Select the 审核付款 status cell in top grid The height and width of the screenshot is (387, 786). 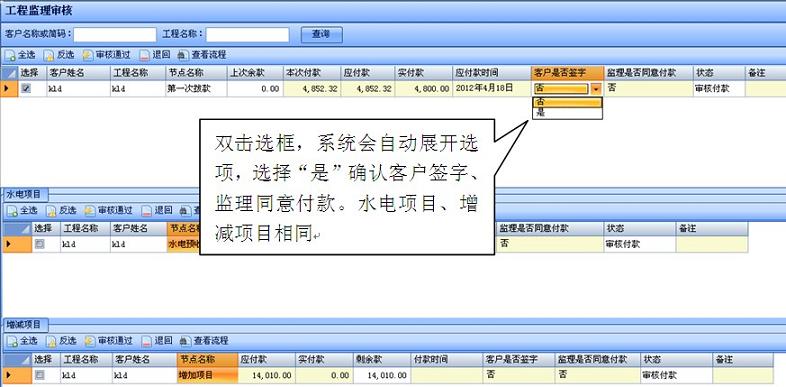719,89
